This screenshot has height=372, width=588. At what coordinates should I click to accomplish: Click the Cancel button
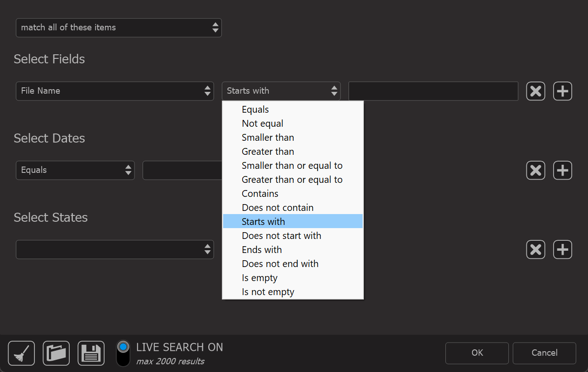545,353
